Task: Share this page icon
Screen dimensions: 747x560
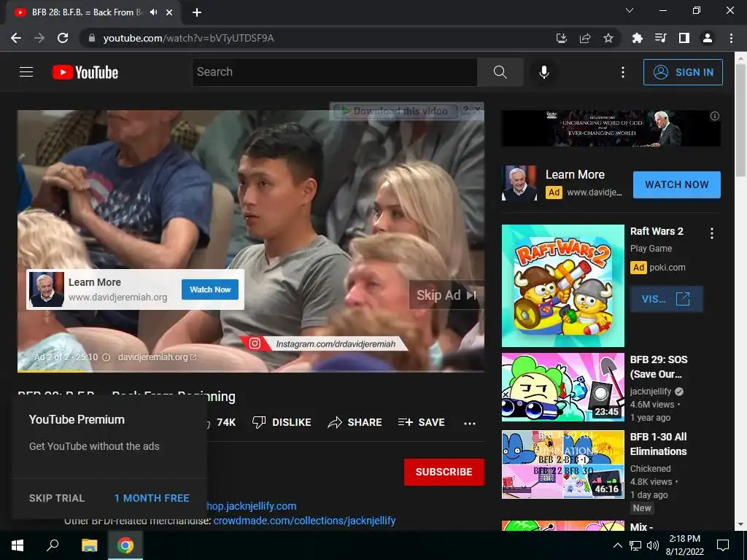Action: click(585, 38)
